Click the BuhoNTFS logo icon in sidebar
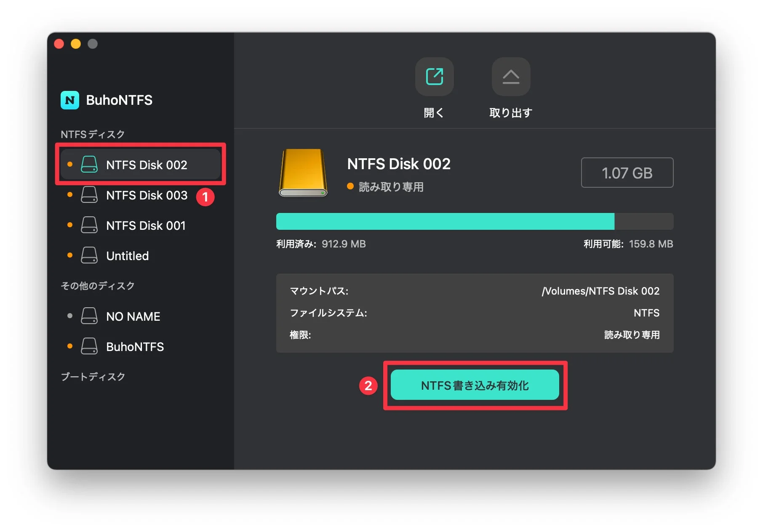Viewport: 763px width, 532px height. [70, 100]
